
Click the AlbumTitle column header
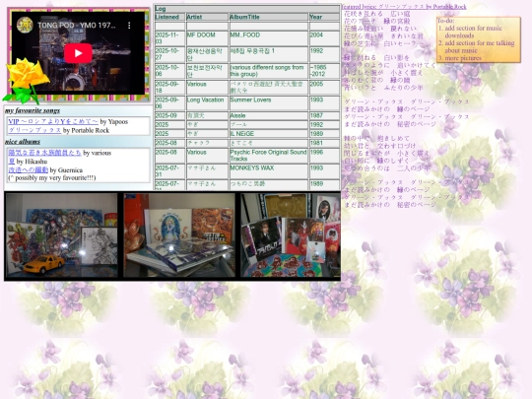coord(269,17)
